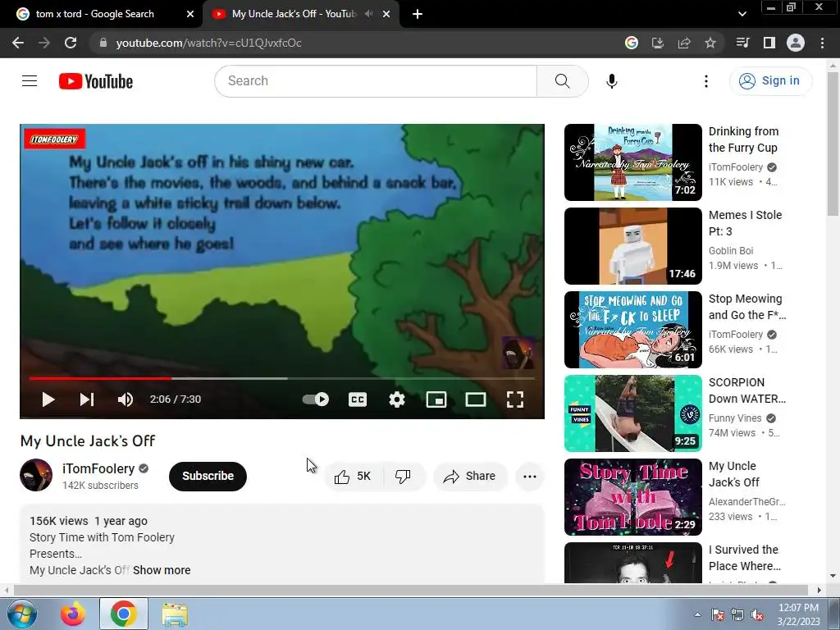Seek on the red video progress bar

point(282,378)
